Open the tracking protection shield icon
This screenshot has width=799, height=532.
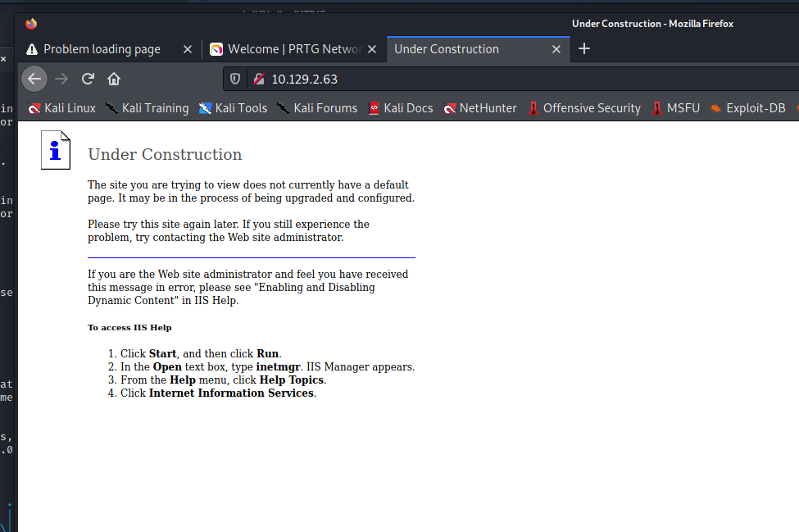coord(235,79)
